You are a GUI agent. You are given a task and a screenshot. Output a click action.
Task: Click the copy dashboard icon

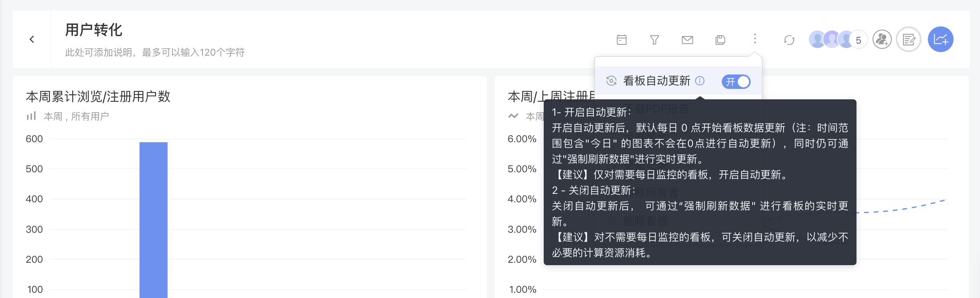coord(720,40)
